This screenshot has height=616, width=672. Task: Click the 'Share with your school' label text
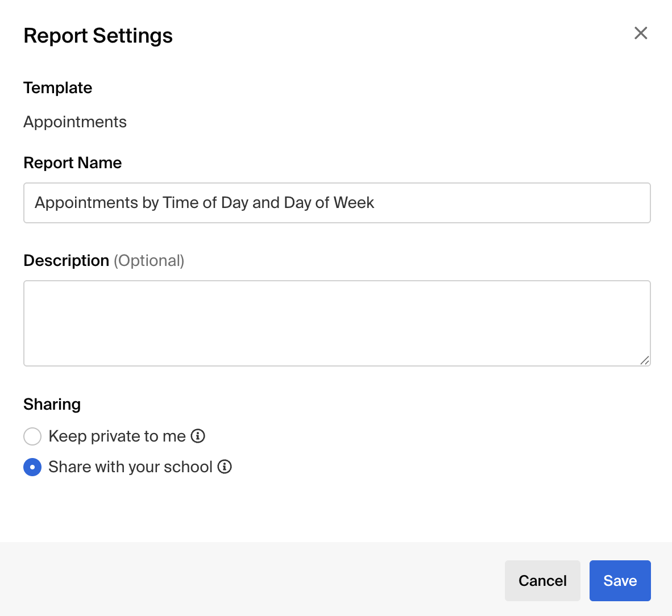click(x=130, y=467)
